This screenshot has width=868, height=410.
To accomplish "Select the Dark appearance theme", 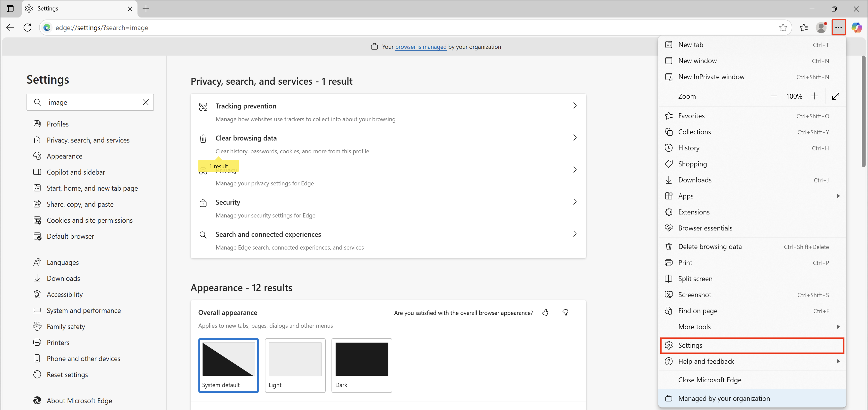I will pyautogui.click(x=362, y=365).
